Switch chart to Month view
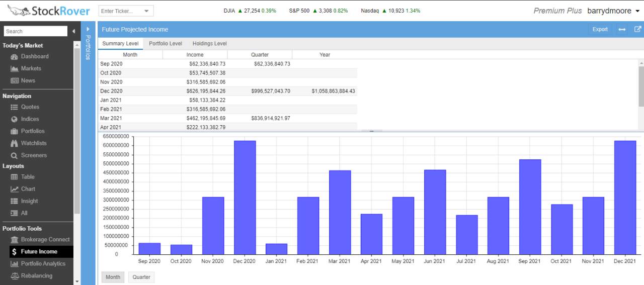Image resolution: width=644 pixels, height=285 pixels. (113, 277)
